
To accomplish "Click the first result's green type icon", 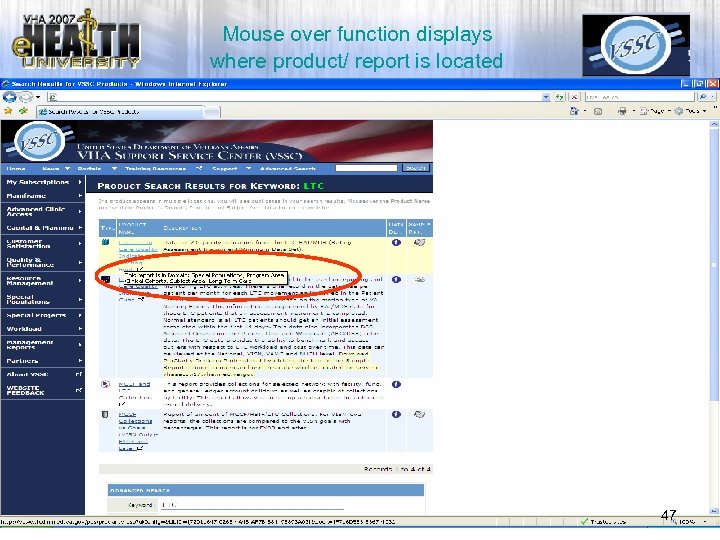I will coord(106,242).
